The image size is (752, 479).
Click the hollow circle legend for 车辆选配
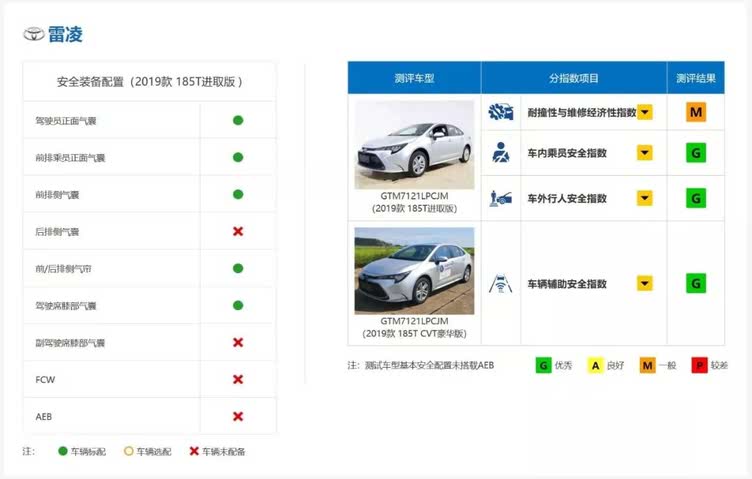tap(128, 451)
